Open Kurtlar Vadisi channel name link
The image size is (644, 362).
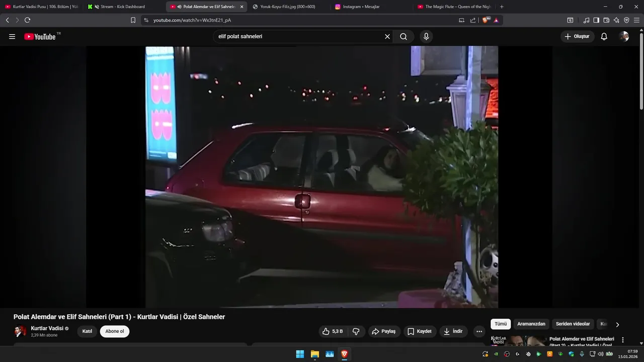point(47,328)
